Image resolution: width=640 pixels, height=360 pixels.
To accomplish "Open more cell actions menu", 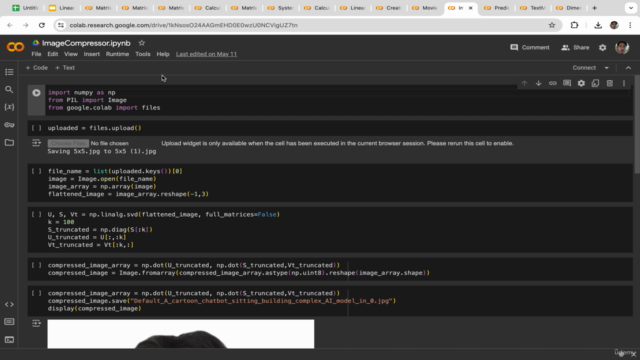I will tap(624, 83).
